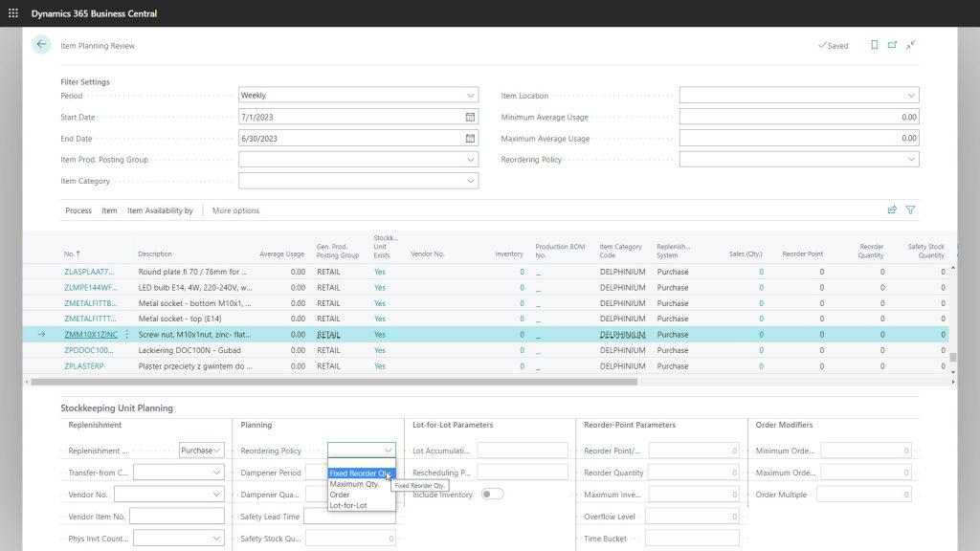
Task: Click the back arrow on Item Planning Review
Action: (x=39, y=44)
